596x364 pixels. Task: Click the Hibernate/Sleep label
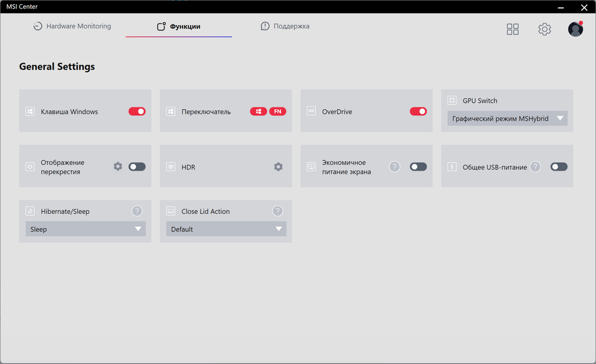(x=65, y=211)
